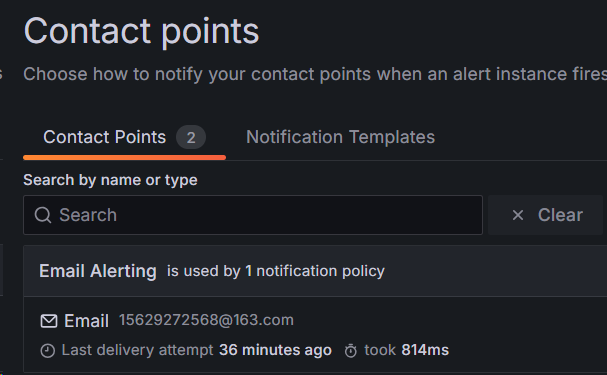Click the count badge showing 2
Viewport: 607px width, 375px height.
(x=191, y=137)
